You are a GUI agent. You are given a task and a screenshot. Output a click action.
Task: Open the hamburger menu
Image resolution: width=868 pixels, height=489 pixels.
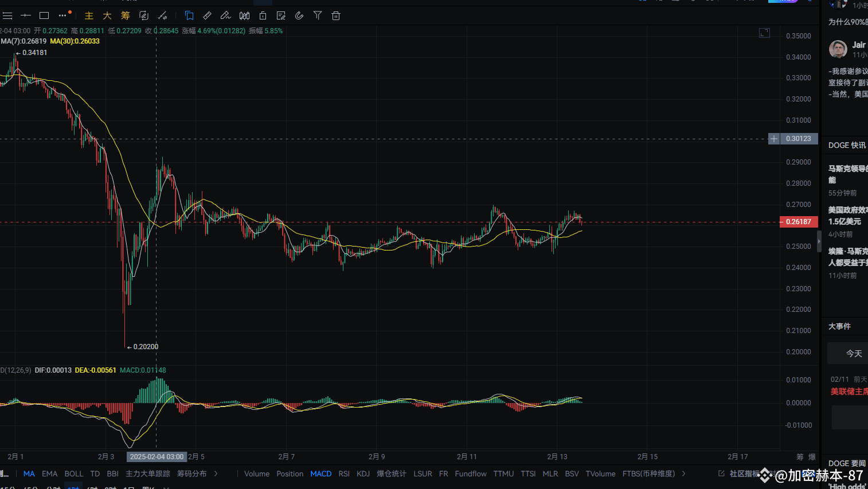coord(7,15)
